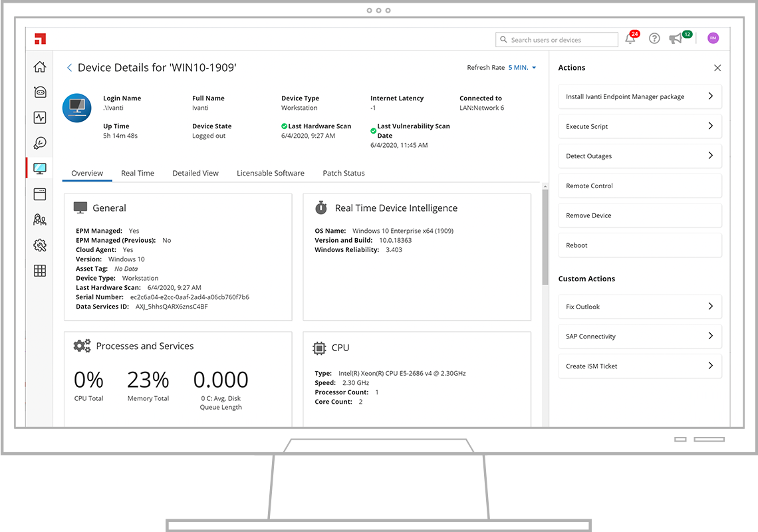Screen dimensions: 758x532
Task: Open the Refresh Rate 5 MIN. dropdown
Action: pos(522,68)
